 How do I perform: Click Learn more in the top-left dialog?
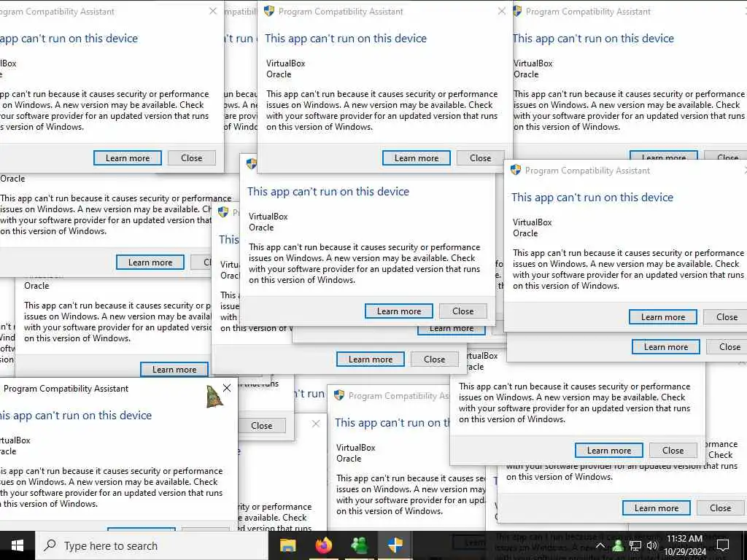click(128, 158)
